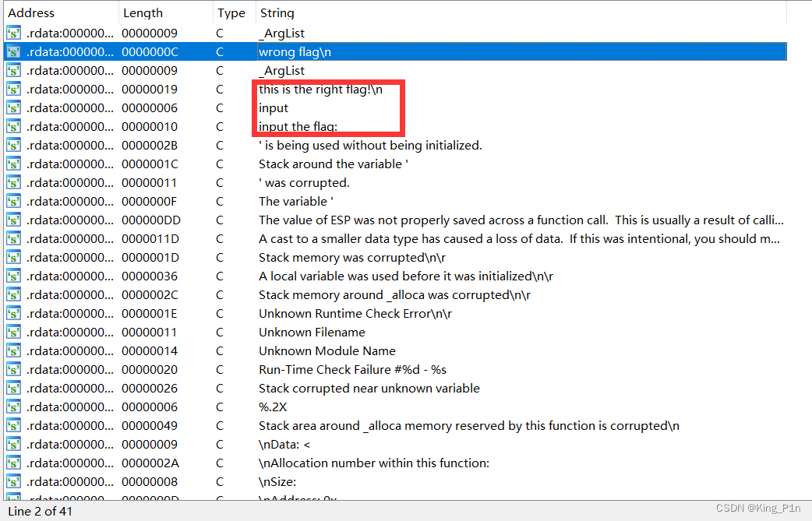Click the string icon beside 'The variable' row
This screenshot has height=521, width=812.
coord(13,201)
